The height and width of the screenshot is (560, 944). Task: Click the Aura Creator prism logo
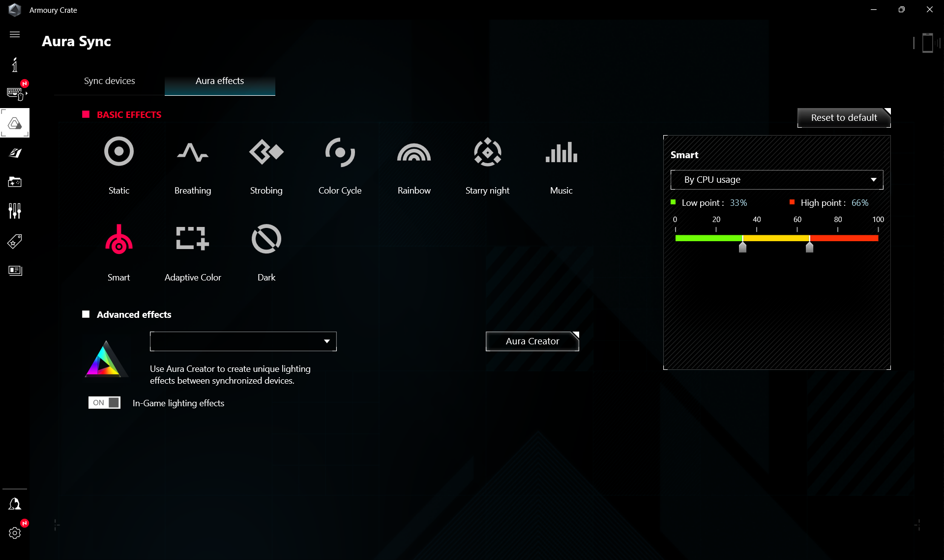click(105, 359)
